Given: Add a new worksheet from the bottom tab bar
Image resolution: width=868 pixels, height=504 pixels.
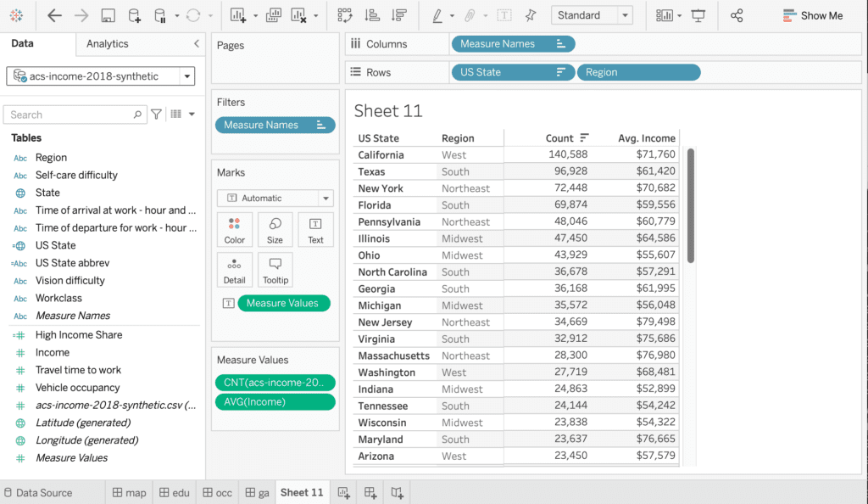Looking at the screenshot, I should [344, 492].
